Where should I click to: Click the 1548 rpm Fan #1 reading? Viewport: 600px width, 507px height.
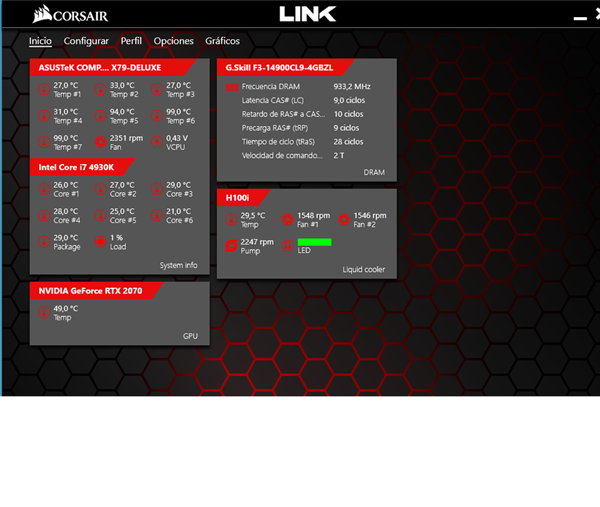click(x=313, y=215)
